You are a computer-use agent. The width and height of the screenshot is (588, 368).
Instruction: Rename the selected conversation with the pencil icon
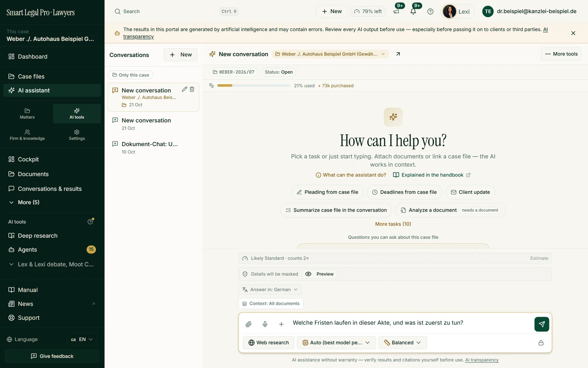pyautogui.click(x=184, y=89)
